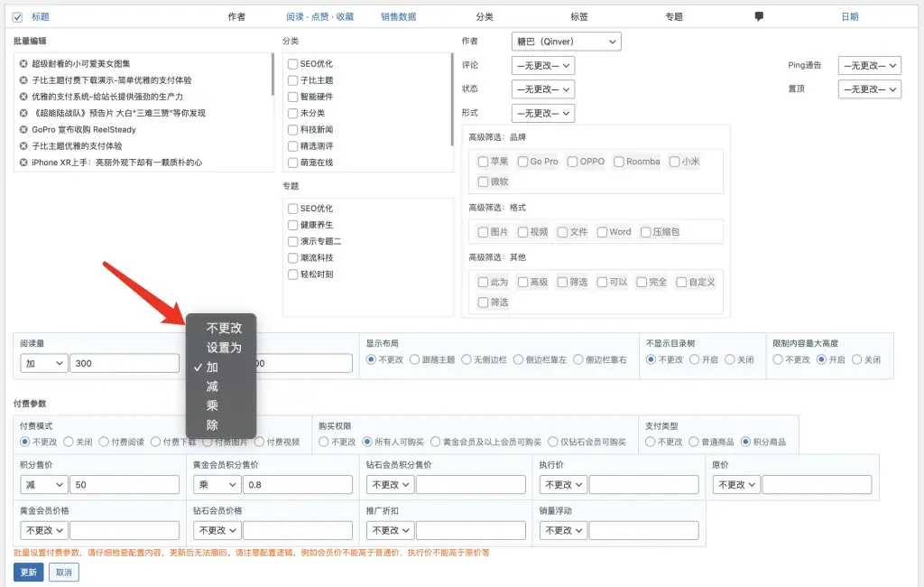Check 潮流科技 under 专题

293,257
